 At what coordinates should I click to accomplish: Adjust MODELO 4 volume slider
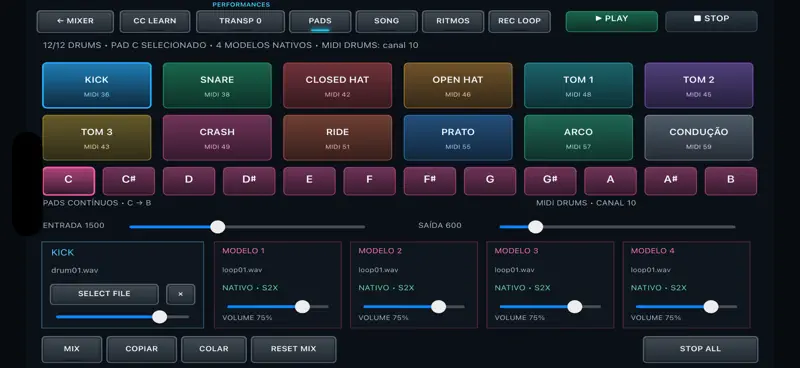click(686, 307)
